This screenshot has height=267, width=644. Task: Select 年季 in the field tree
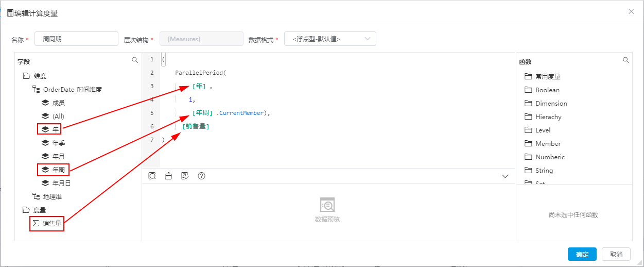[59, 143]
